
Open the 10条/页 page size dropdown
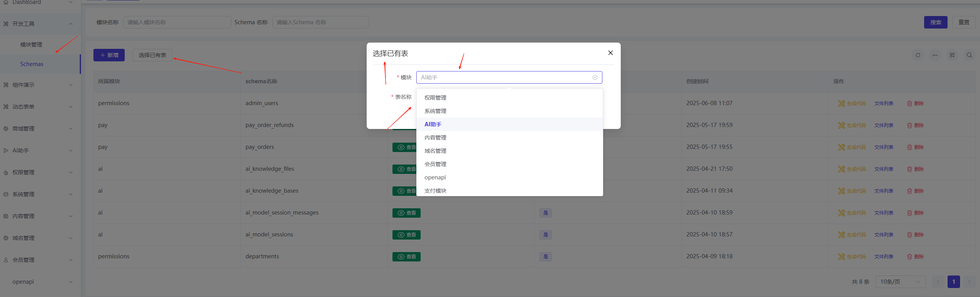tap(900, 282)
